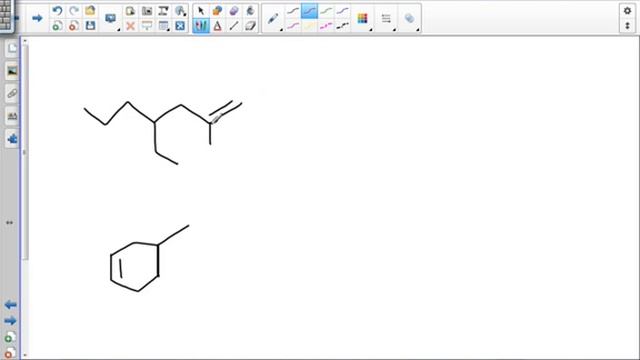Go to the next page with blue arrow

coord(37,18)
